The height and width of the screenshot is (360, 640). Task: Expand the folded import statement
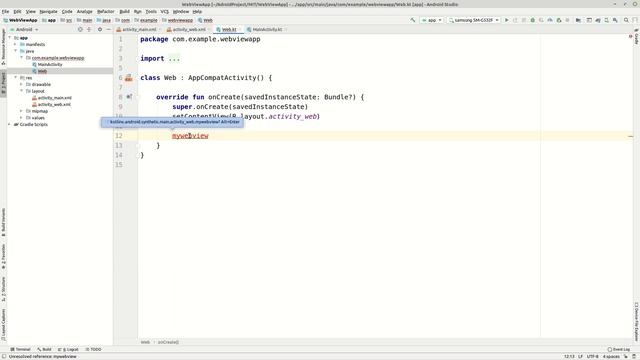coord(174,58)
